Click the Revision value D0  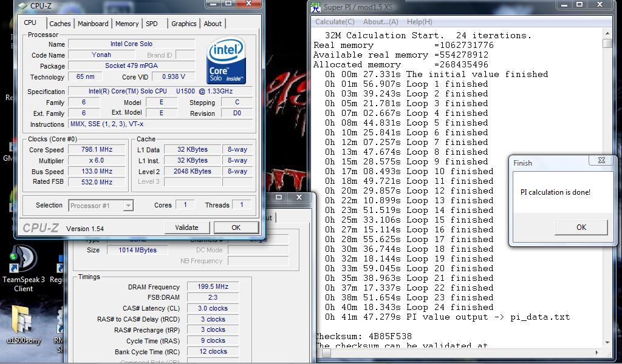pyautogui.click(x=237, y=113)
